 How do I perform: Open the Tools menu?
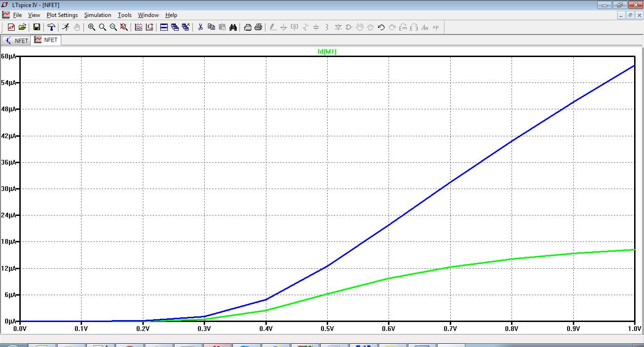(x=124, y=15)
